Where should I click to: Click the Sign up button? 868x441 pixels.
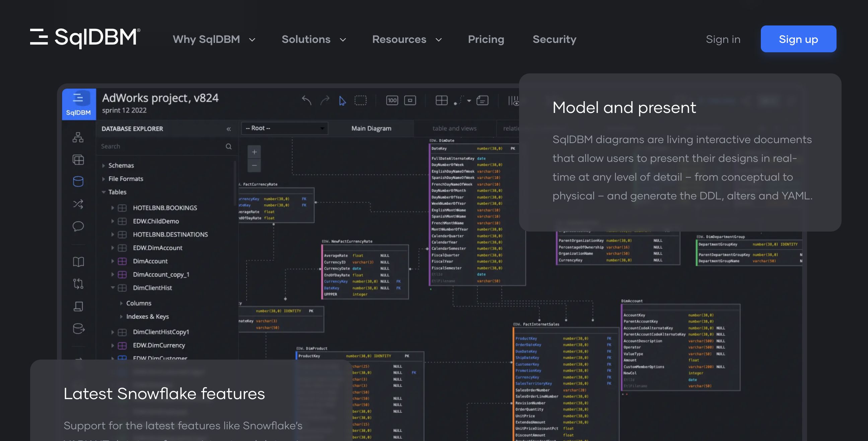pyautogui.click(x=799, y=39)
